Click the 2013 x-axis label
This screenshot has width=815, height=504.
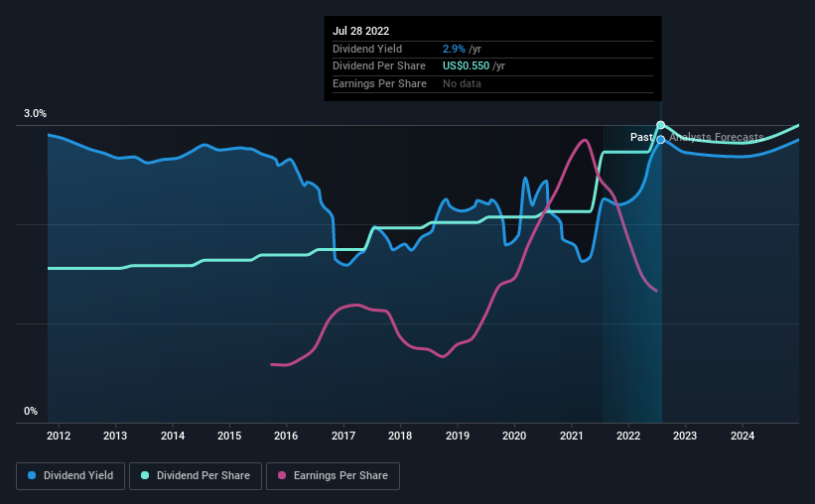[115, 436]
